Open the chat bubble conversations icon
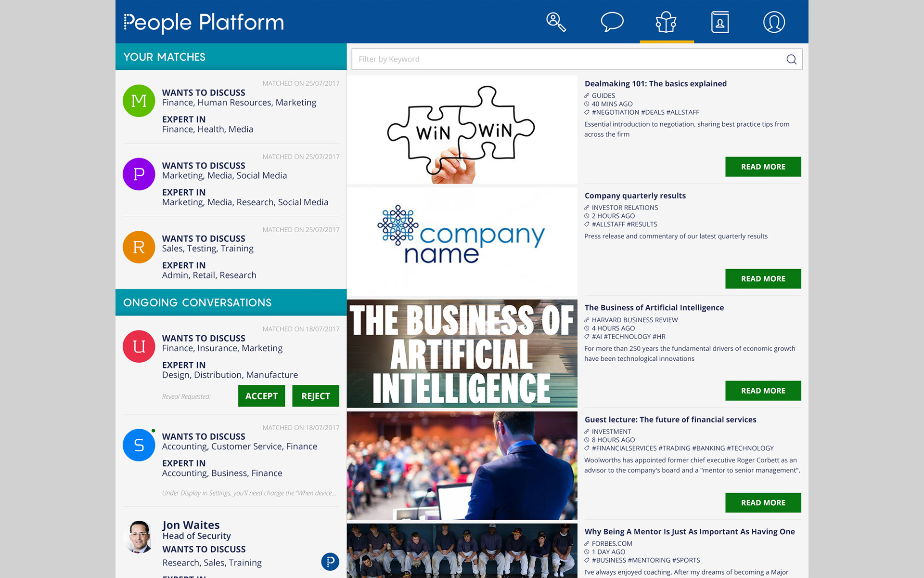The image size is (924, 578). pos(612,22)
